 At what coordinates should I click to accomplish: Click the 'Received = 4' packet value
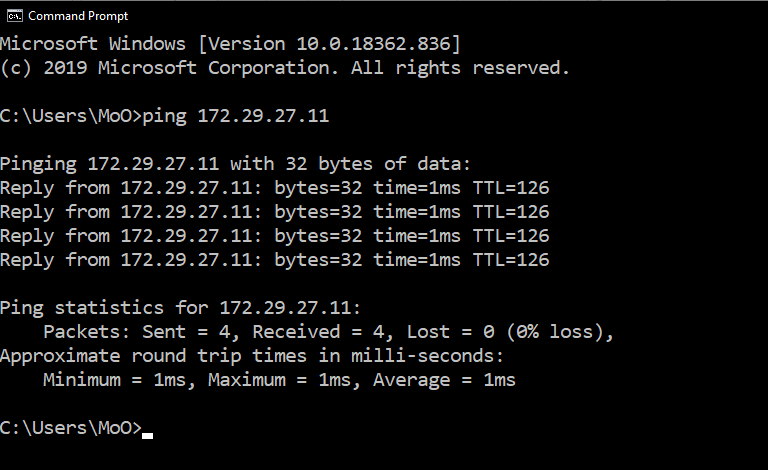(318, 332)
